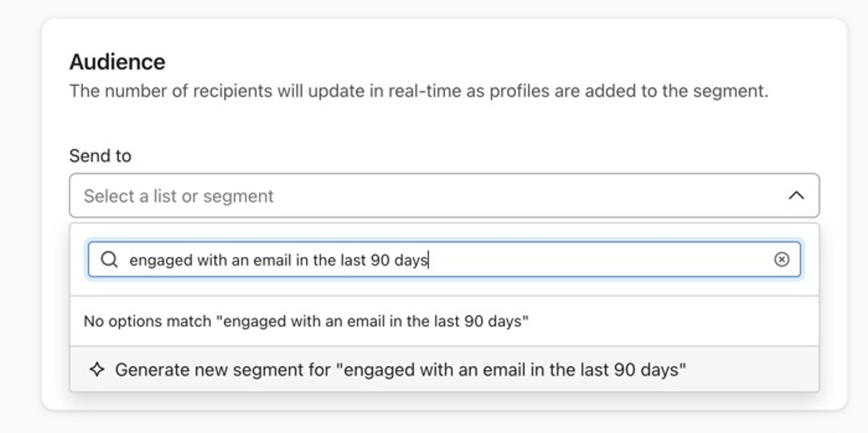Image resolution: width=868 pixels, height=433 pixels.
Task: Click the empty space right of the "Send to" label
Action: [x=472, y=156]
